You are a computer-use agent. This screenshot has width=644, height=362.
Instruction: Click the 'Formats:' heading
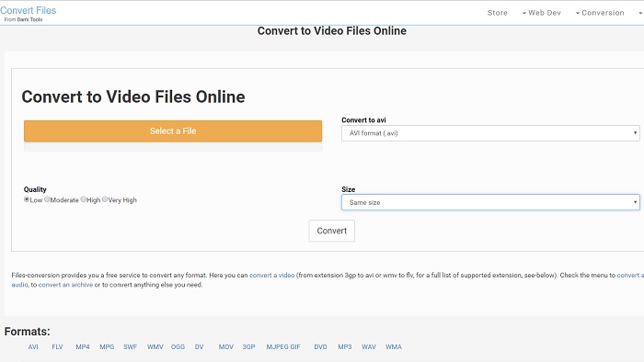[x=27, y=332]
